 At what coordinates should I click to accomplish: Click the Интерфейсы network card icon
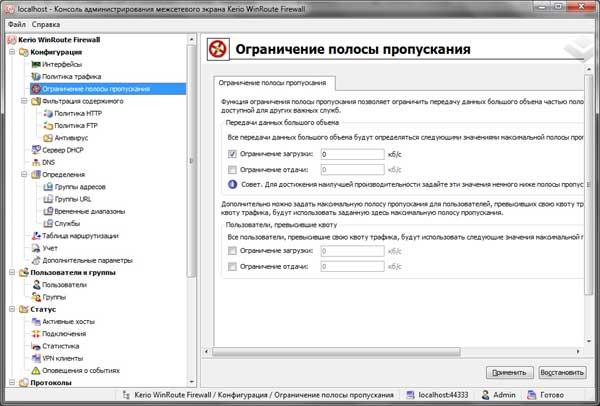(36, 64)
